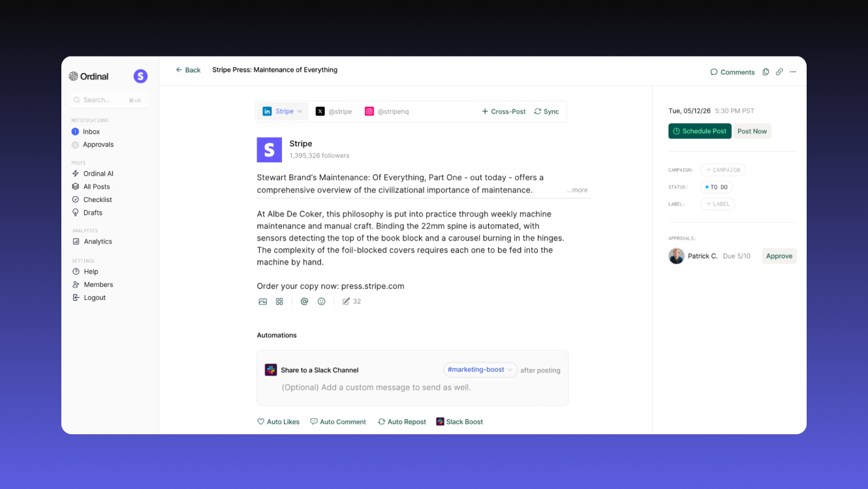Approve the post for Patrick C.
The width and height of the screenshot is (868, 489).
779,256
